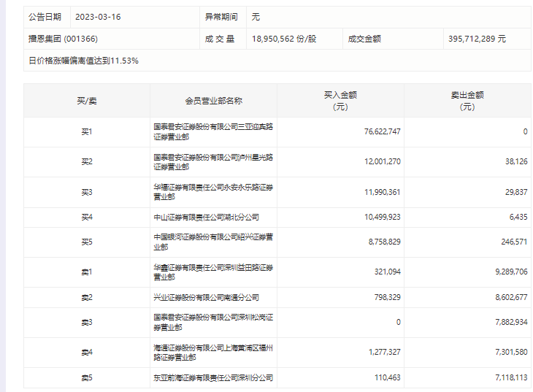
Task: Click buy amount 76,622,747
Action: [x=382, y=131]
